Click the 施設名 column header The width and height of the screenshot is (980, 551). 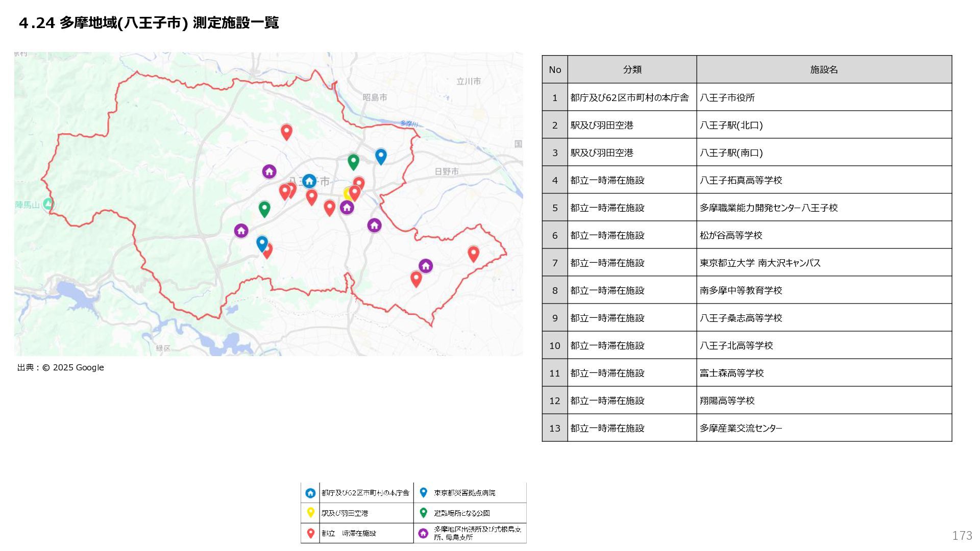point(824,70)
